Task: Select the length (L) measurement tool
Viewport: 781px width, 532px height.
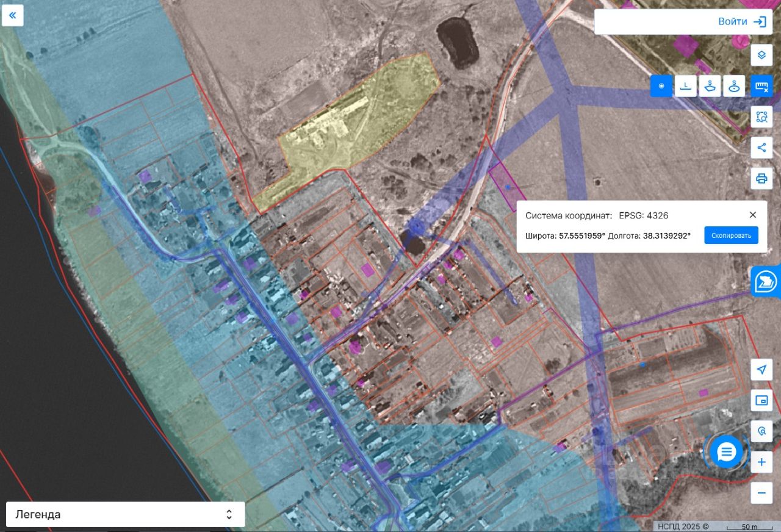Action: click(686, 86)
